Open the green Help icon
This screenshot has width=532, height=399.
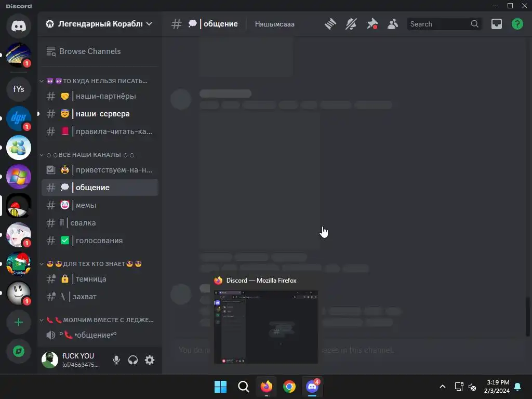[517, 24]
